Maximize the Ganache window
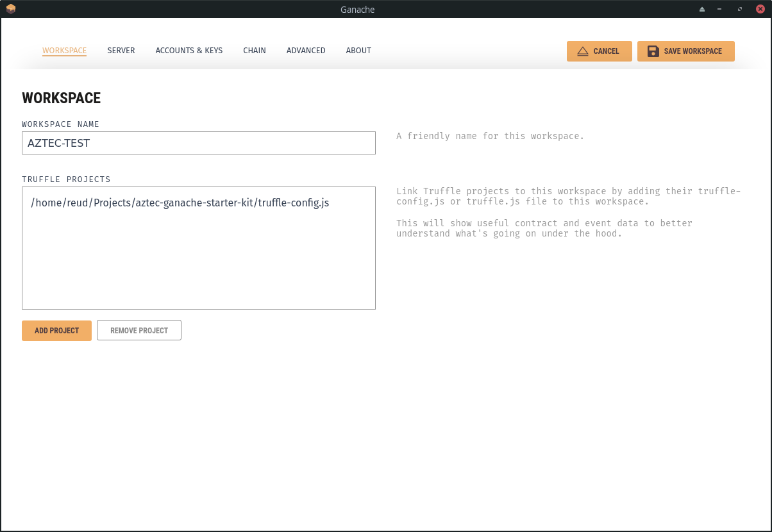This screenshot has width=772, height=532. pyautogui.click(x=740, y=10)
